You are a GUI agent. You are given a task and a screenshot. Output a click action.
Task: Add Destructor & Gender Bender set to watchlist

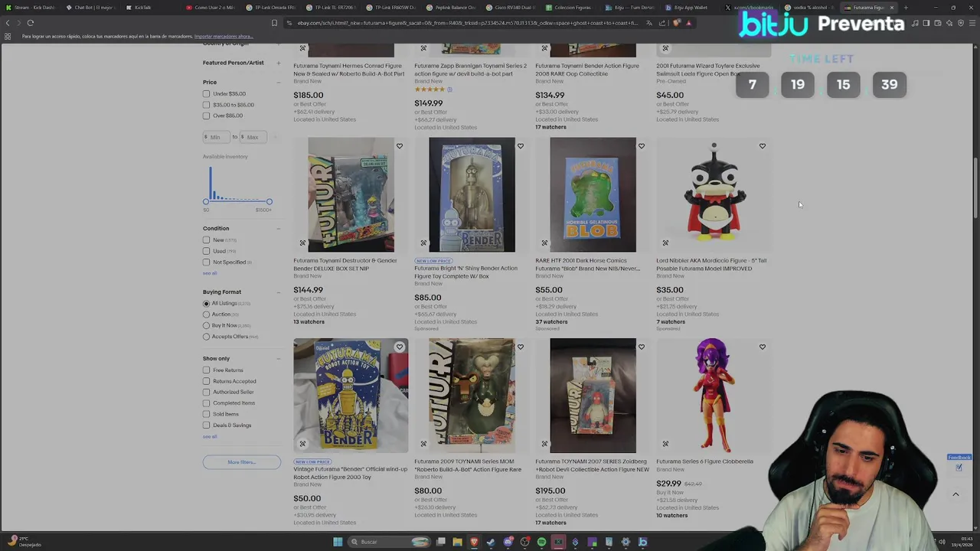click(400, 146)
